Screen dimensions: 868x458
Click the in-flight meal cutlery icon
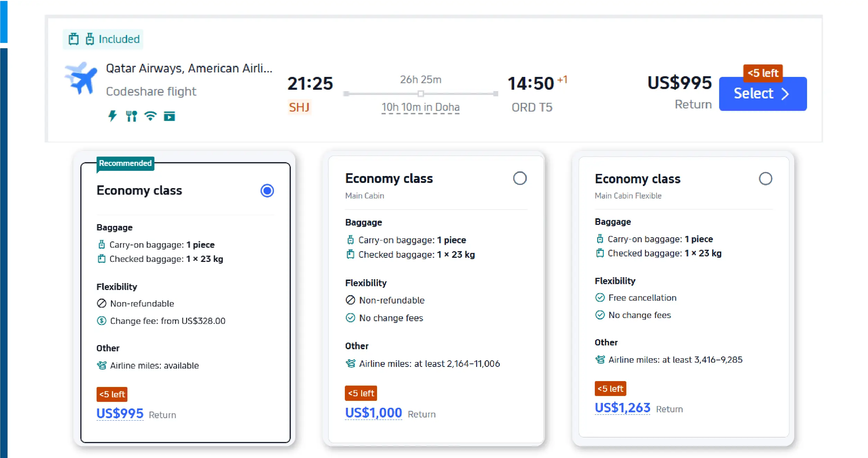click(x=131, y=116)
